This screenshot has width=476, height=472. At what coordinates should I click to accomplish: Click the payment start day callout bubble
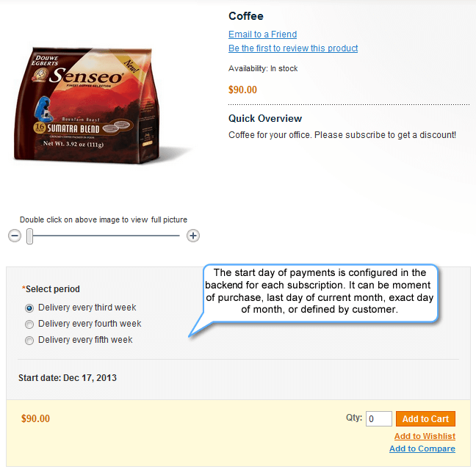tap(320, 292)
